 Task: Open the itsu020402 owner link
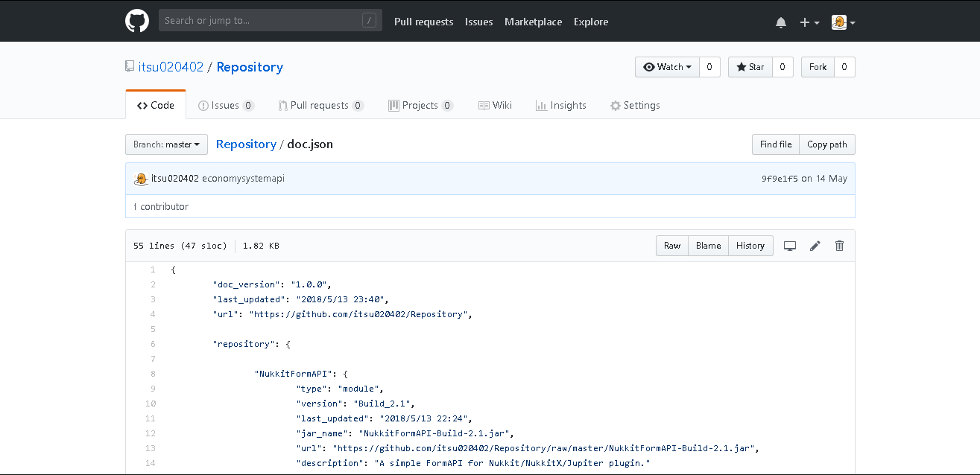tap(171, 67)
